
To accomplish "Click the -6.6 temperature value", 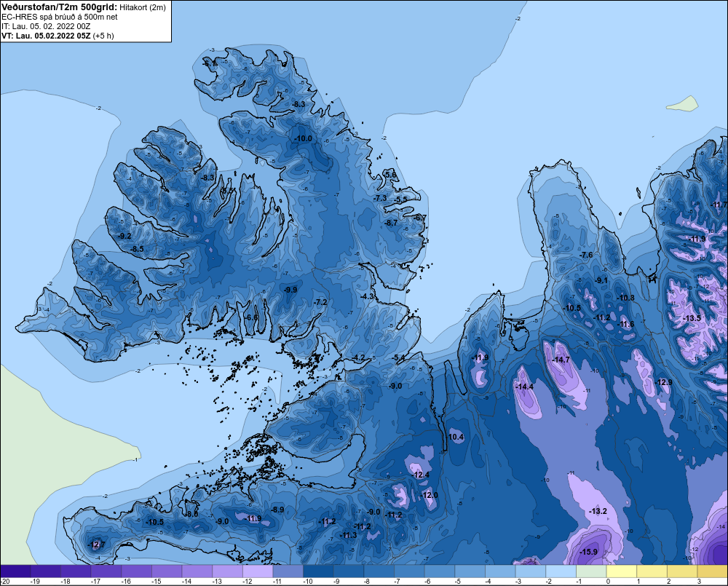I will 251,317.
